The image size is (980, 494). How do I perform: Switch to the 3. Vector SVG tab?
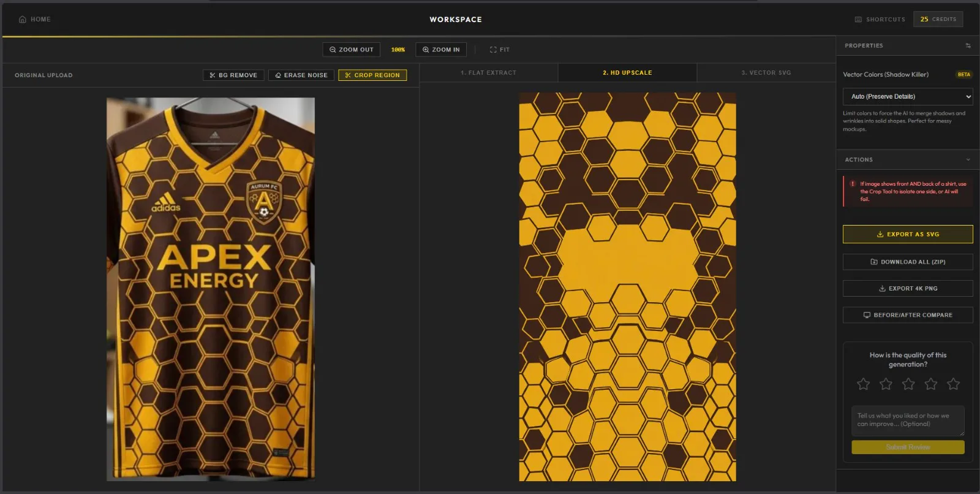[766, 73]
